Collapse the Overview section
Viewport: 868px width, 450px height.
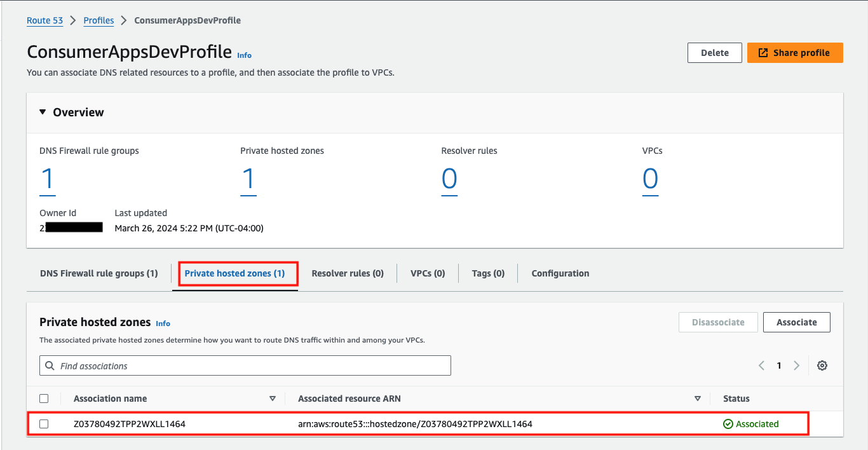pos(43,112)
